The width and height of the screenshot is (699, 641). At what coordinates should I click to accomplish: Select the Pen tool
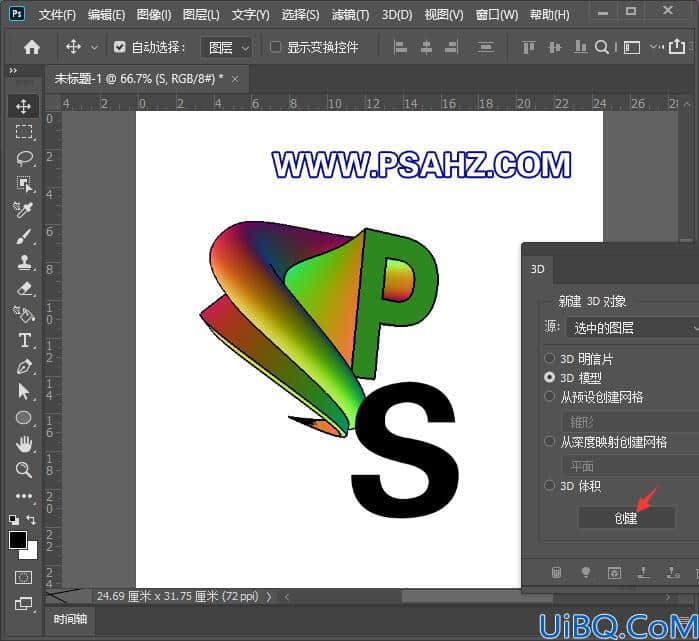coord(23,366)
